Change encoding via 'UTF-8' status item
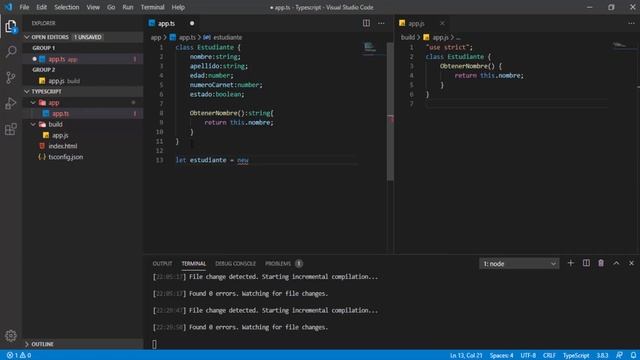The width and height of the screenshot is (640, 360). point(528,356)
